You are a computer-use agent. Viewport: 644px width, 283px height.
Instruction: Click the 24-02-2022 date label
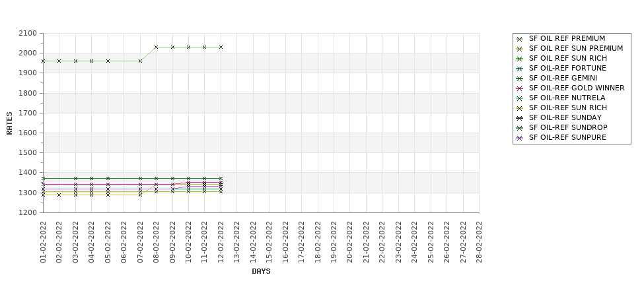[x=414, y=242]
